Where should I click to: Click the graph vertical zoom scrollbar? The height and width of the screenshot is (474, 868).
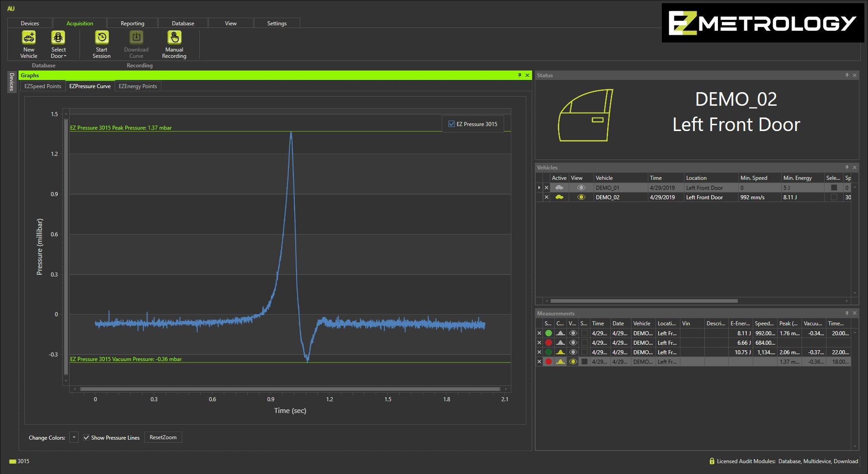coord(66,246)
